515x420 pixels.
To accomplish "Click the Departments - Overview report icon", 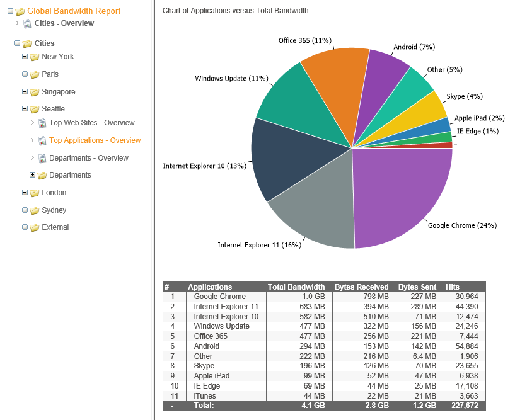I will pyautogui.click(x=42, y=159).
